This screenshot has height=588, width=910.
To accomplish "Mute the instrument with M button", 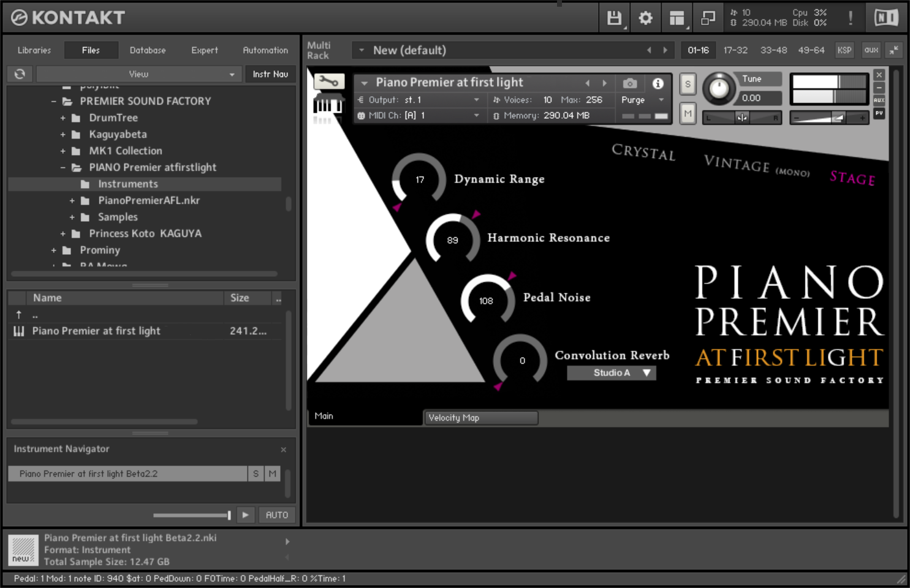I will coord(688,113).
